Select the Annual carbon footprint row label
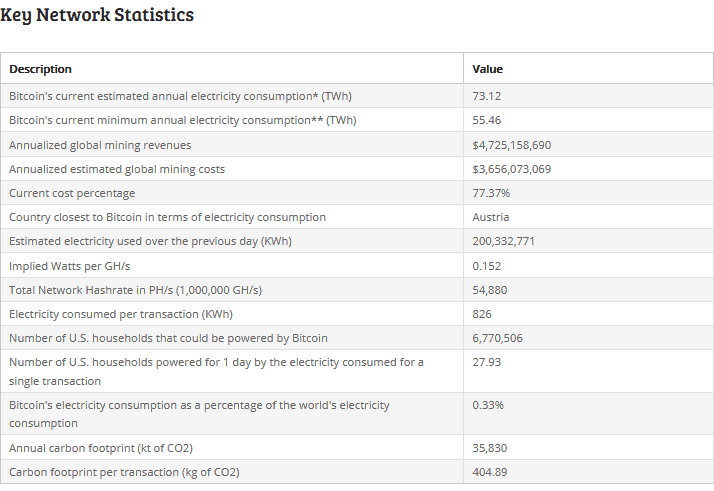This screenshot has height=491, width=714. tap(101, 448)
